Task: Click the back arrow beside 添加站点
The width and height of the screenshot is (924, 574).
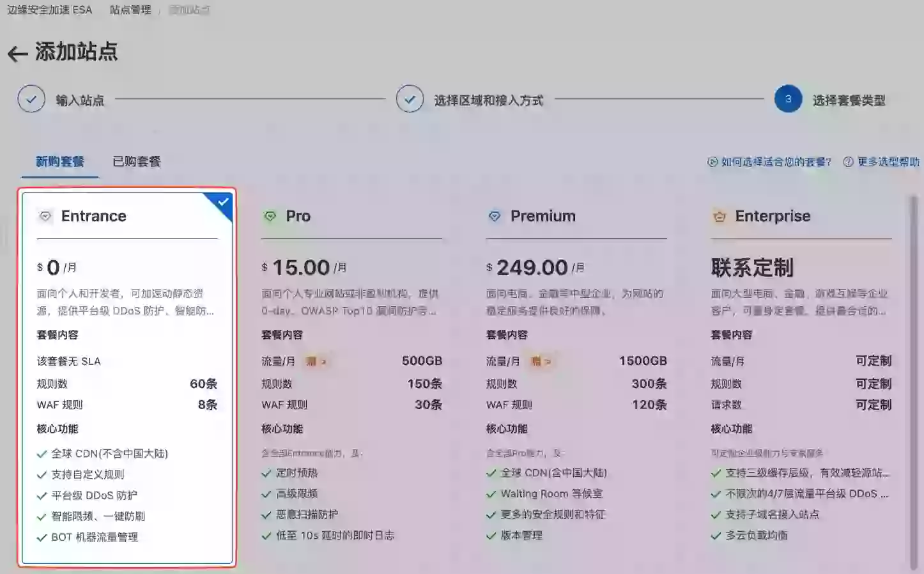Action: [x=17, y=52]
